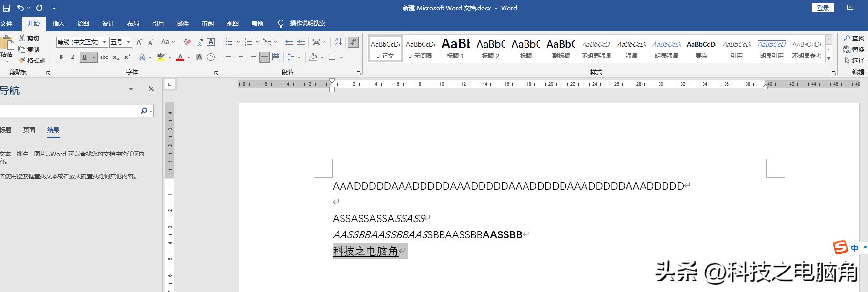Close the navigation pane
Viewport: 868px width, 292px height.
click(x=151, y=89)
